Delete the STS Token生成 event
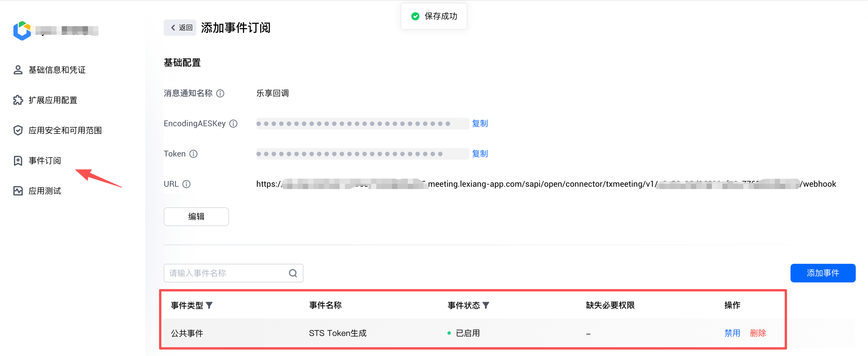The width and height of the screenshot is (868, 356). pyautogui.click(x=758, y=333)
